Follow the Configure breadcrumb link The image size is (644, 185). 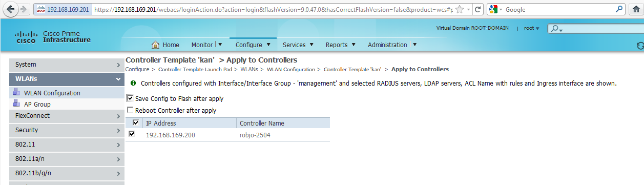137,69
